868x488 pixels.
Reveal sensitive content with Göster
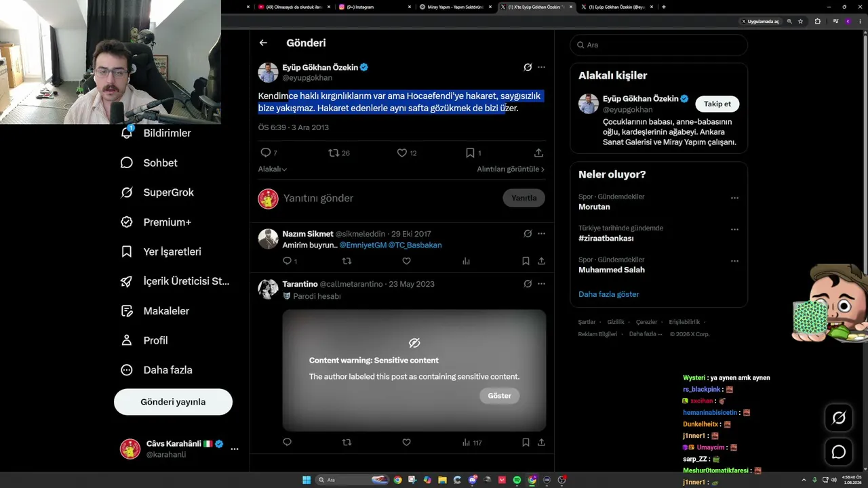tap(500, 396)
